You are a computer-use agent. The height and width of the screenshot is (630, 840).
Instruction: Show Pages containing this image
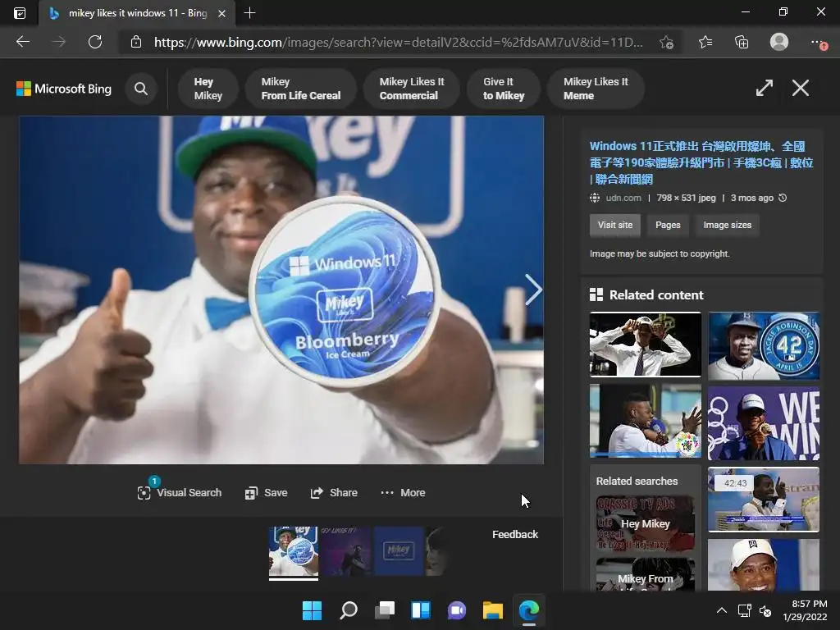[x=668, y=225]
